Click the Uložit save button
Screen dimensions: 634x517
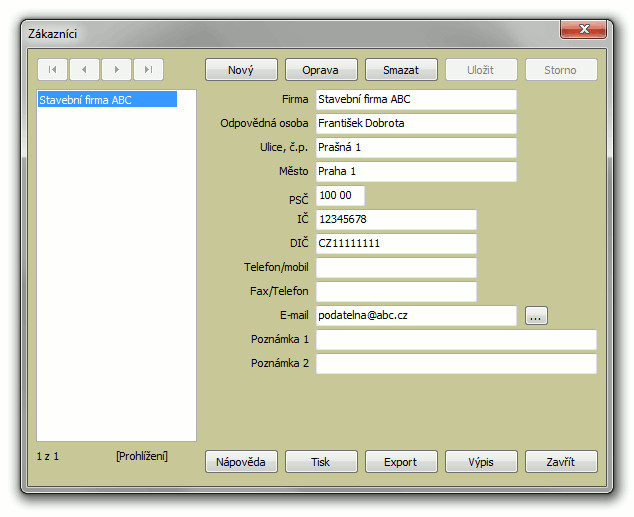tap(481, 70)
